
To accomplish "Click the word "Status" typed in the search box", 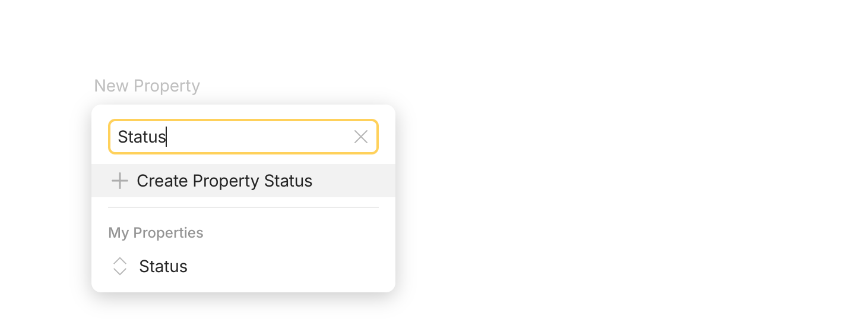I will click(141, 137).
